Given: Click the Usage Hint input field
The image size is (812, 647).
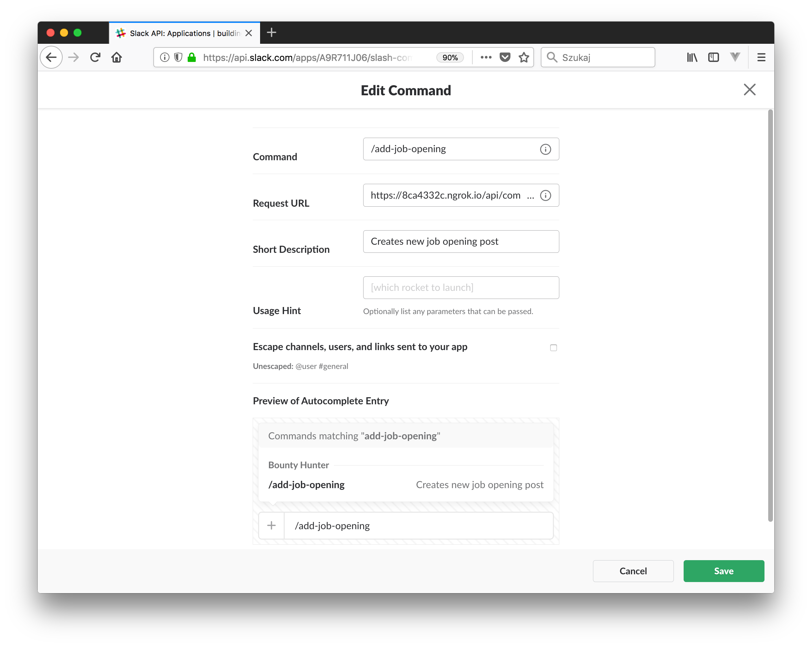Looking at the screenshot, I should [x=461, y=287].
